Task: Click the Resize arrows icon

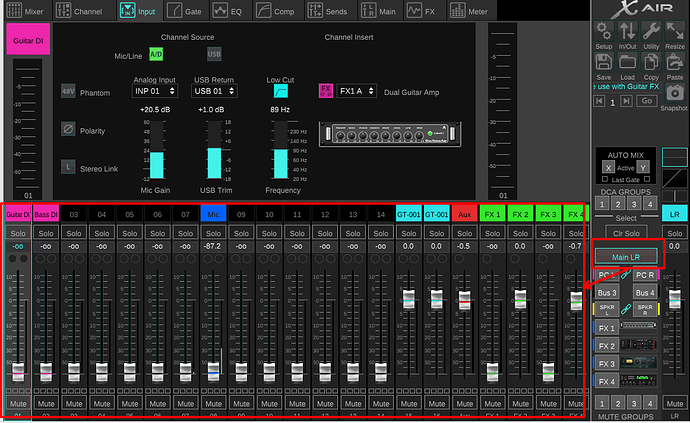Action: coord(675,33)
